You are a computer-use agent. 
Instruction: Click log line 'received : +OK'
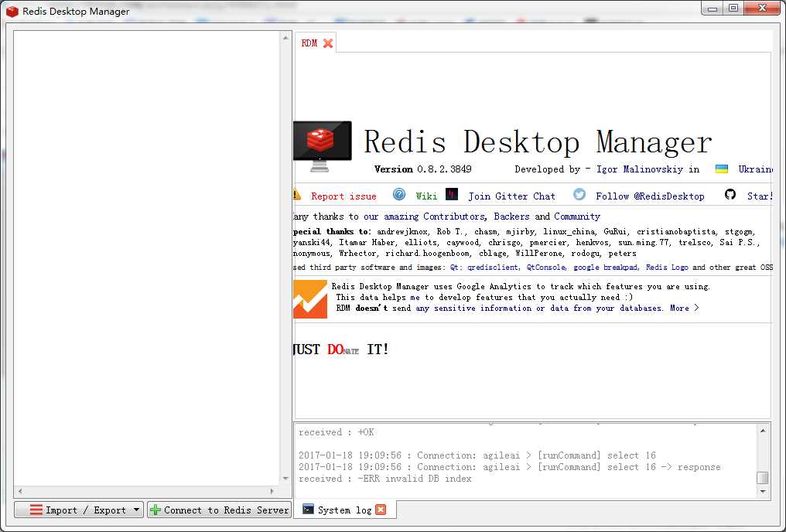[337, 431]
